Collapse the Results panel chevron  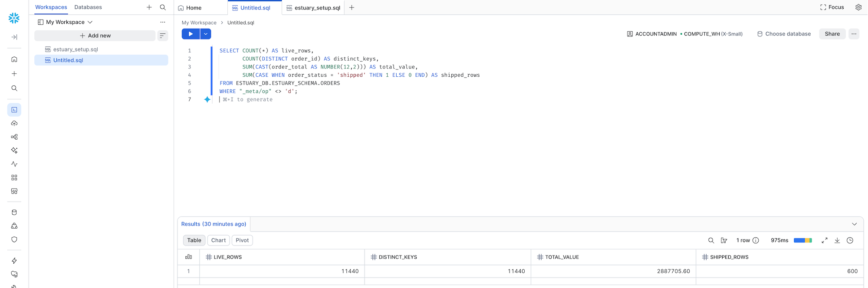854,224
